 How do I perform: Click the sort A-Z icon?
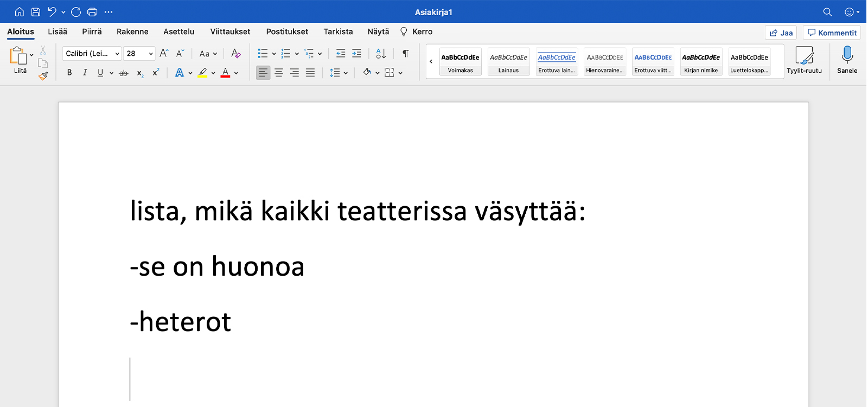point(381,53)
